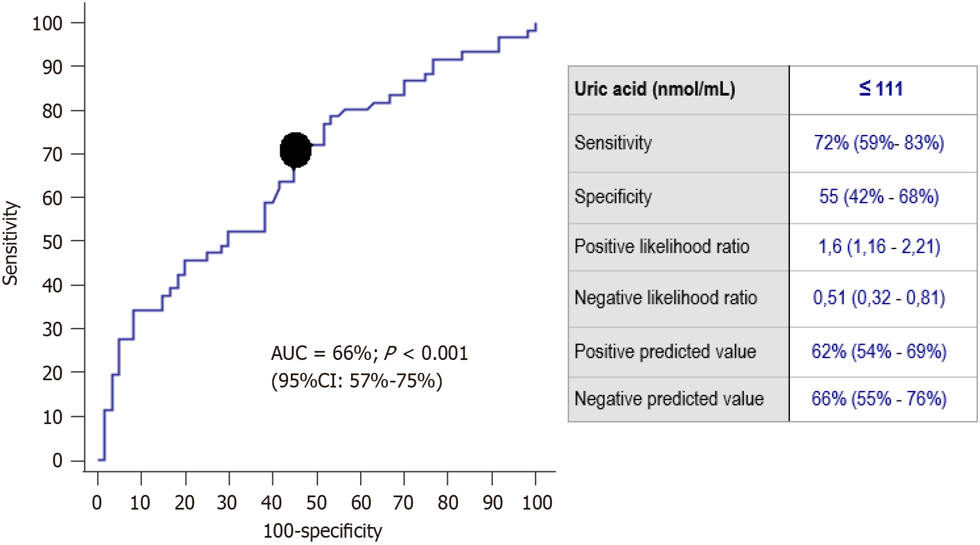Click the 95%CI: 57%-75% text line

point(357,381)
